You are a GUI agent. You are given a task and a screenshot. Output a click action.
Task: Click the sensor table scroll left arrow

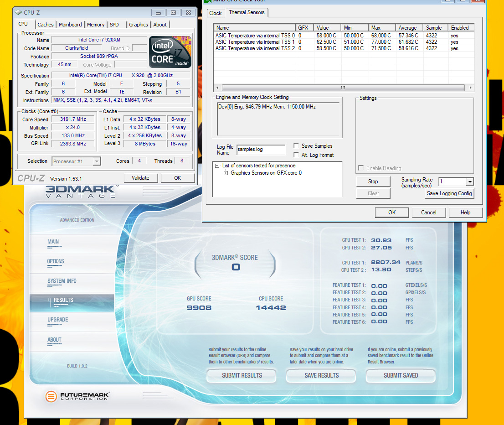218,88
